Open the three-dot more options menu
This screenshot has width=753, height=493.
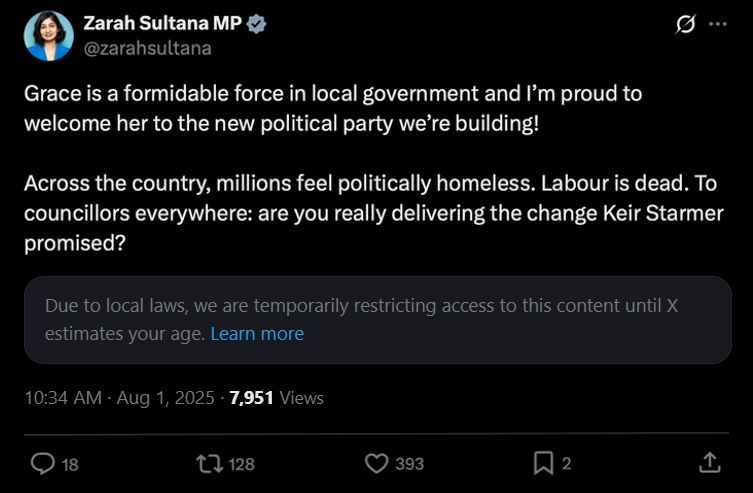tap(718, 25)
